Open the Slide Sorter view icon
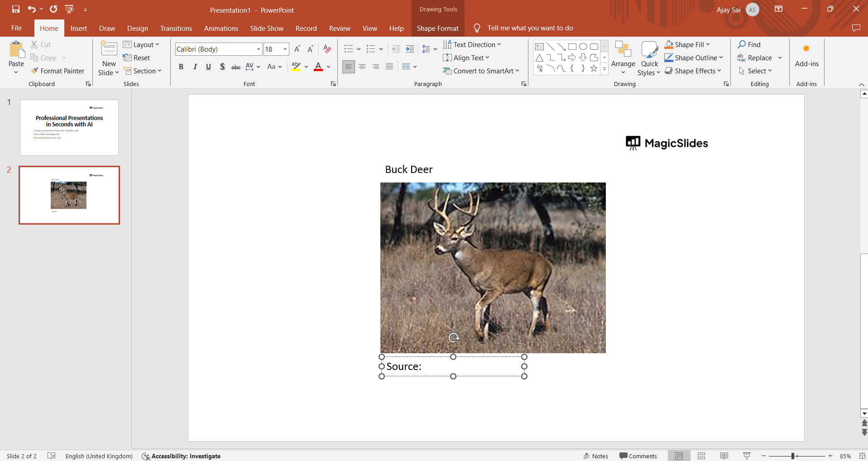The width and height of the screenshot is (868, 461). click(701, 456)
